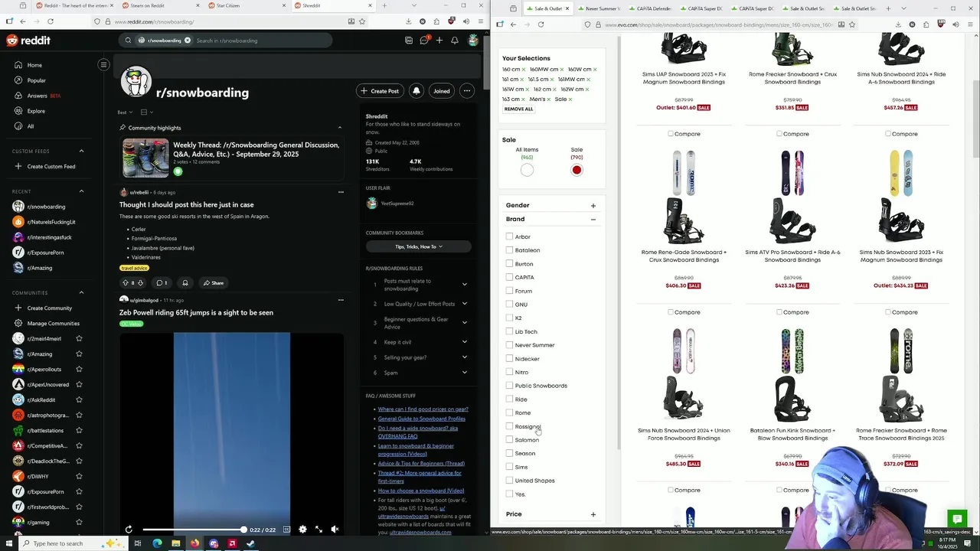Collapse Reddit left sidebar with hamburger button
Screen dimensions: 980x551
point(103,65)
